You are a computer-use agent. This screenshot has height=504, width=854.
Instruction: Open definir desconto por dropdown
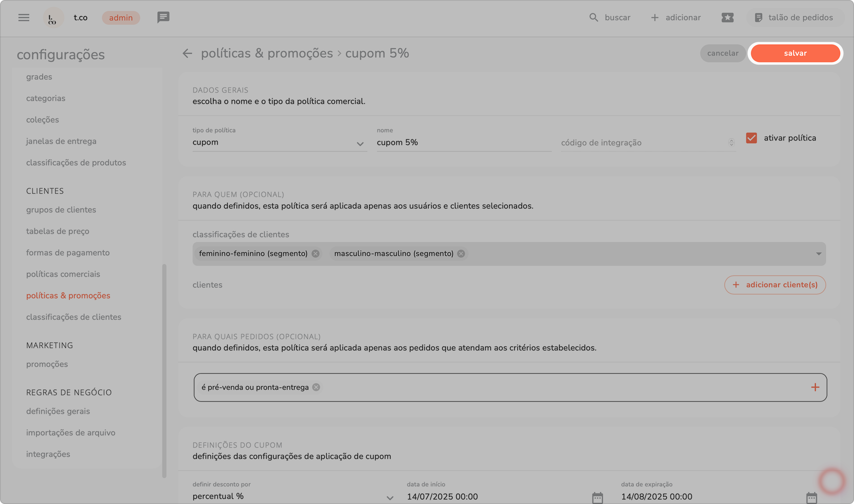point(389,497)
